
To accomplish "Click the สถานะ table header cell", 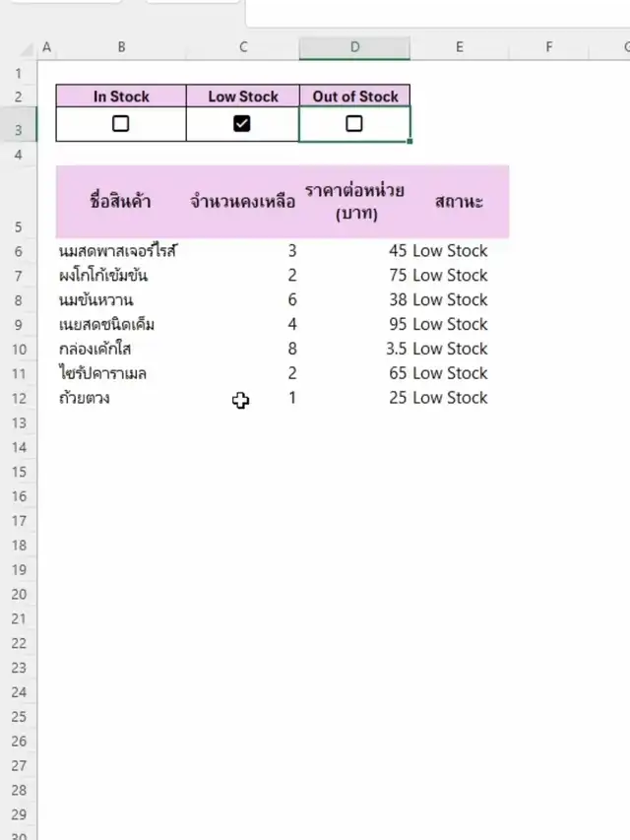I will (x=460, y=202).
